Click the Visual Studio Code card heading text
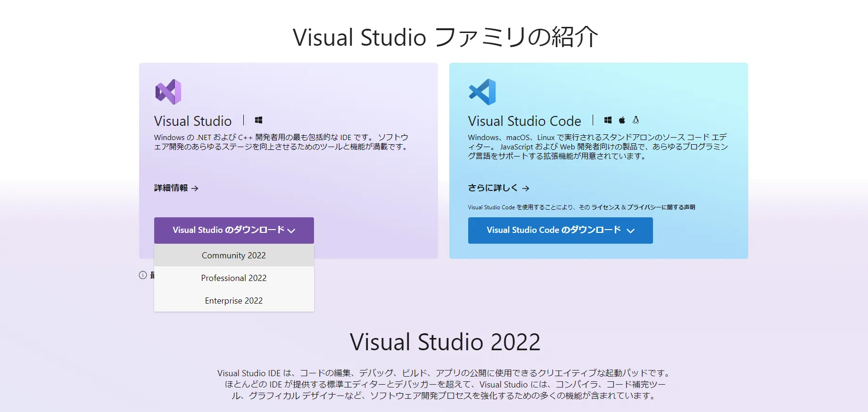Screen dimensions: 868x412 [x=524, y=121]
